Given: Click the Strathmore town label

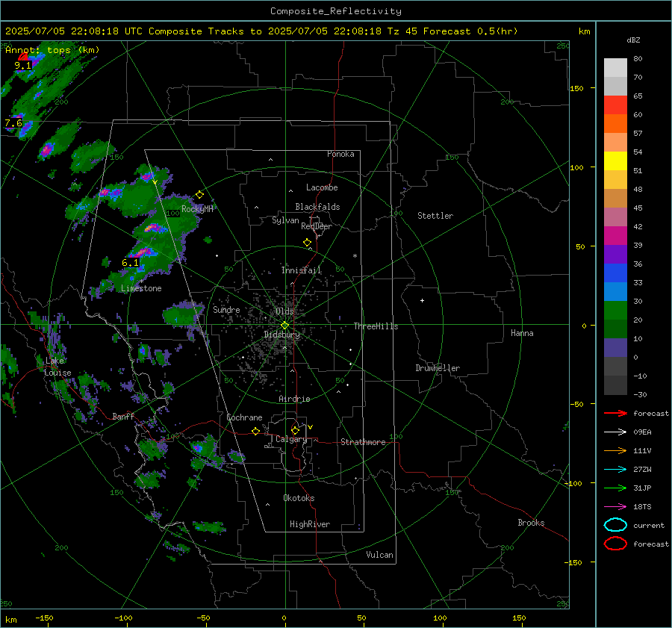Looking at the screenshot, I should coord(363,442).
